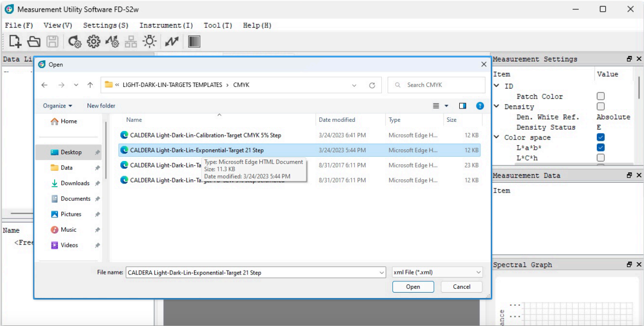Uncheck the L*a*b* checkbox
644x326 pixels.
[x=600, y=148]
